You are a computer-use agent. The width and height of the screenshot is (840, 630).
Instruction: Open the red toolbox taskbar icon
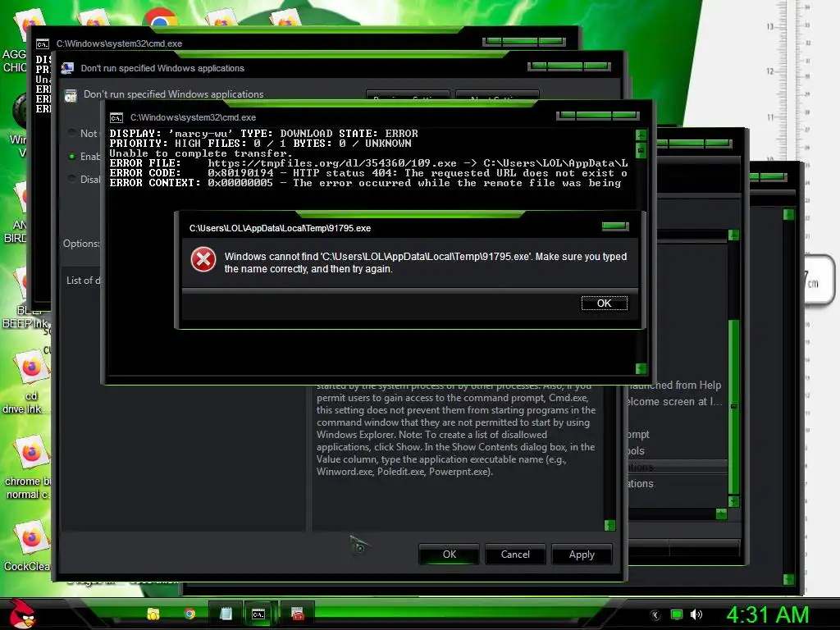pyautogui.click(x=297, y=614)
